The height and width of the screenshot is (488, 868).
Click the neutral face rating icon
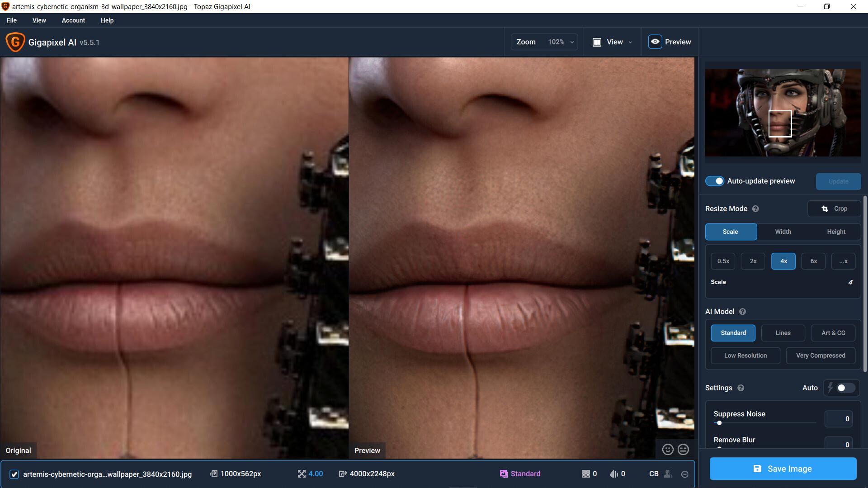[683, 449]
